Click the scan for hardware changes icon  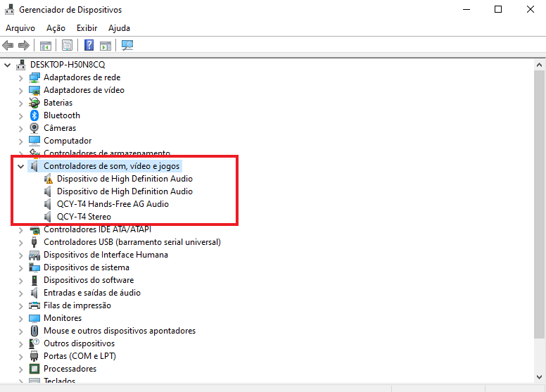coord(127,45)
